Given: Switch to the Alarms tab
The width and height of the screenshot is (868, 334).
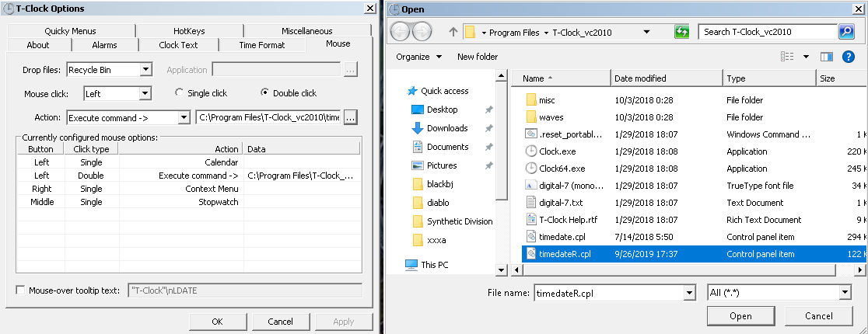Looking at the screenshot, I should (105, 45).
